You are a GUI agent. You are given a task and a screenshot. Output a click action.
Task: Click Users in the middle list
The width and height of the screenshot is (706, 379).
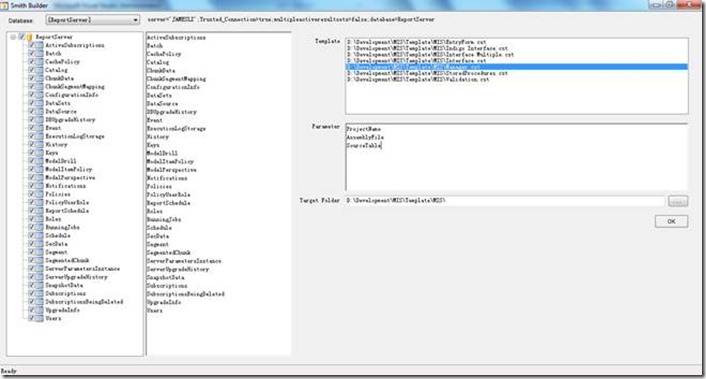click(x=154, y=311)
